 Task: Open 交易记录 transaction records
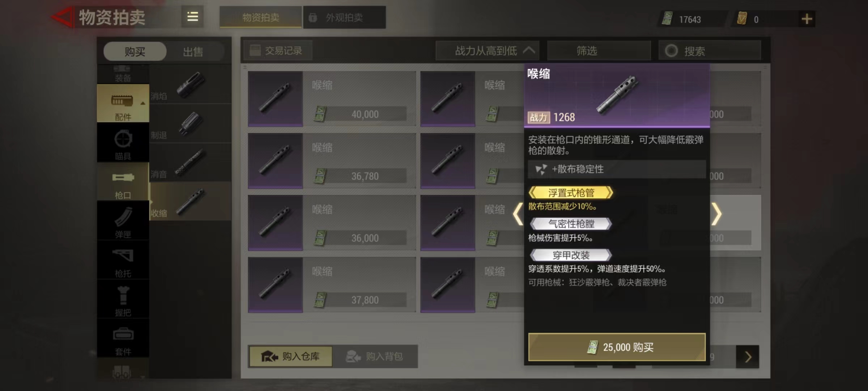tap(278, 51)
